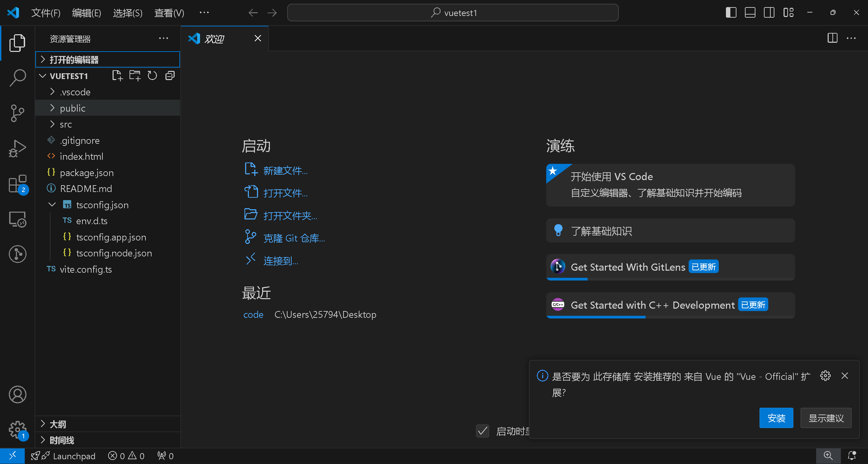This screenshot has width=868, height=464.
Task: Open GitLens view in activity bar
Action: 17,254
